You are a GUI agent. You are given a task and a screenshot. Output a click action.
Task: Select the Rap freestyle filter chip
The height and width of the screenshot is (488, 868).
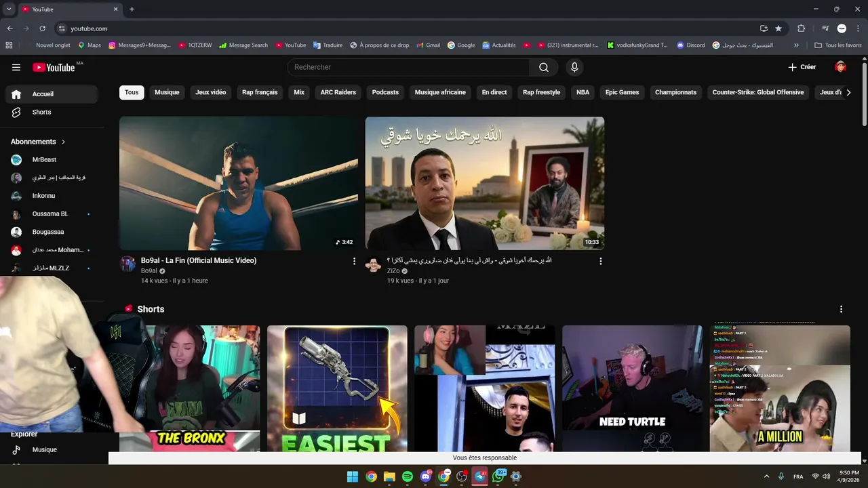542,92
